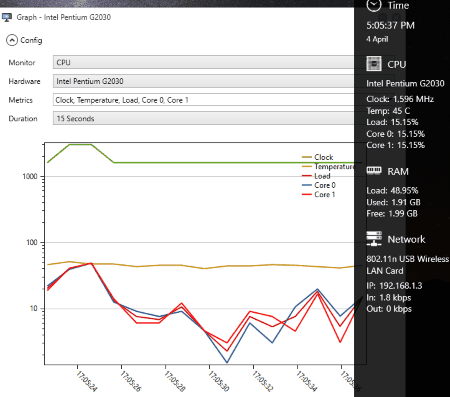Viewport: 450px width, 397px height.
Task: Click the Network server icon in sidebar
Action: [x=374, y=239]
